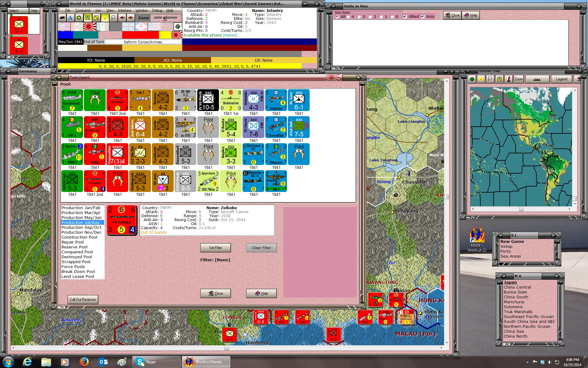Image resolution: width=588 pixels, height=368 pixels.
Task: Click the lock icon in Units in Hex
Action: tap(439, 16)
